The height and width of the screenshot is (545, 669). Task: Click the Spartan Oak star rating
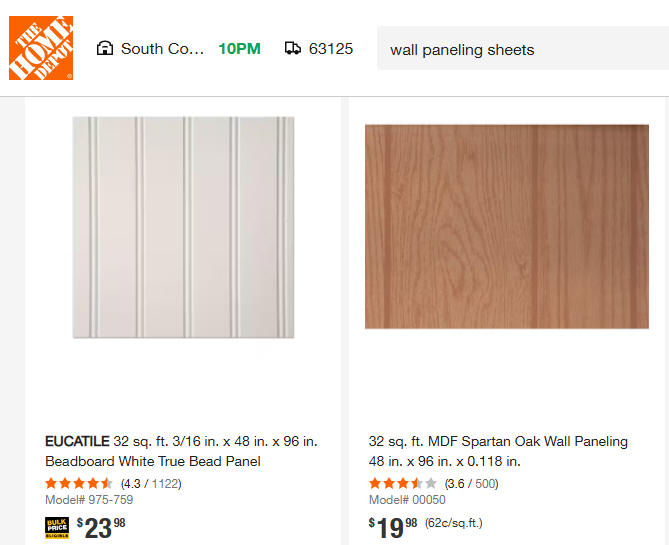tap(402, 484)
